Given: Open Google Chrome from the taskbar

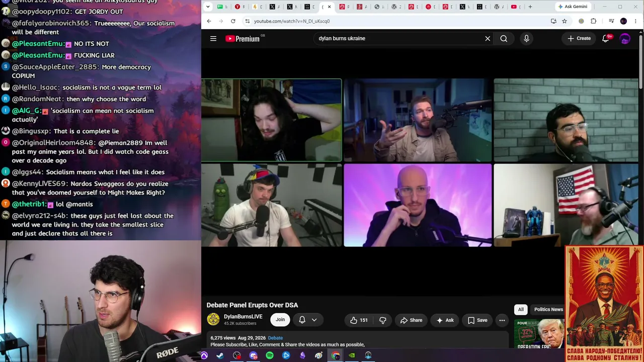Looking at the screenshot, I should point(336,355).
